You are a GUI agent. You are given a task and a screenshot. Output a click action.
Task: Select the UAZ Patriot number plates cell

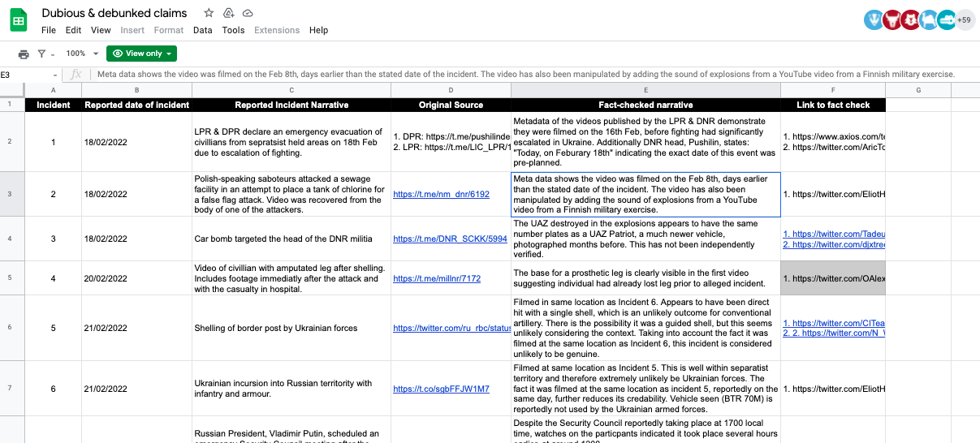pyautogui.click(x=645, y=239)
